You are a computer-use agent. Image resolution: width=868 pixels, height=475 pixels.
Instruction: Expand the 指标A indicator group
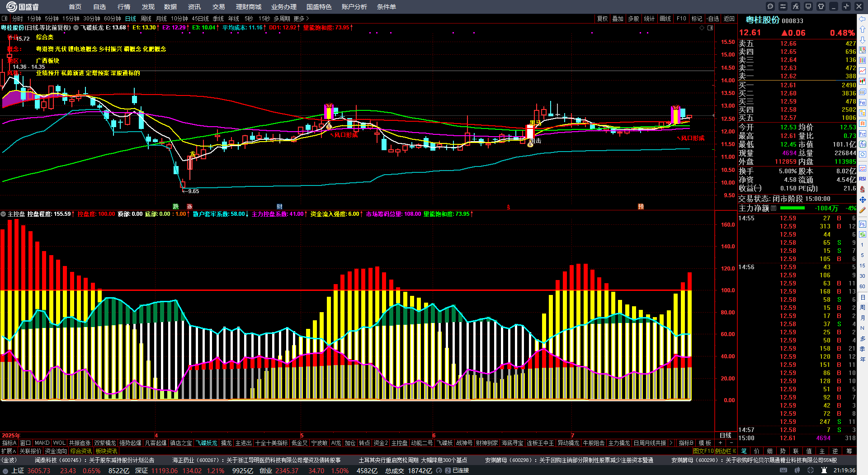[x=9, y=443]
